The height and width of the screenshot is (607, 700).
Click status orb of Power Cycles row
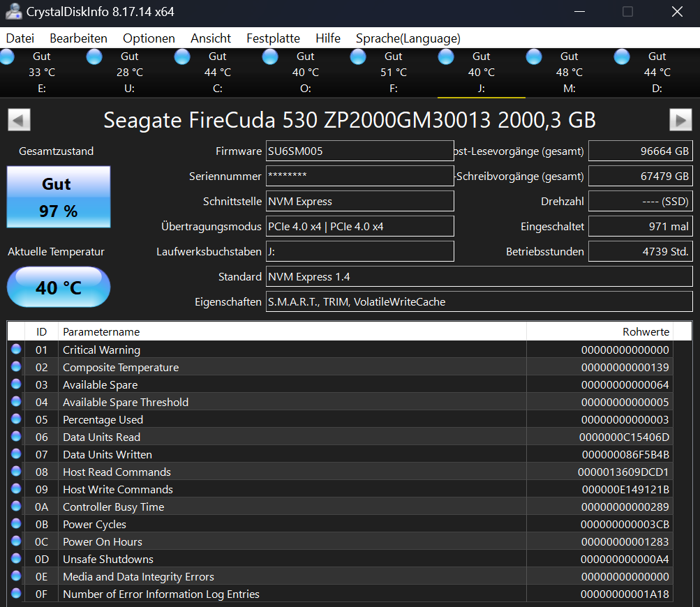point(16,523)
